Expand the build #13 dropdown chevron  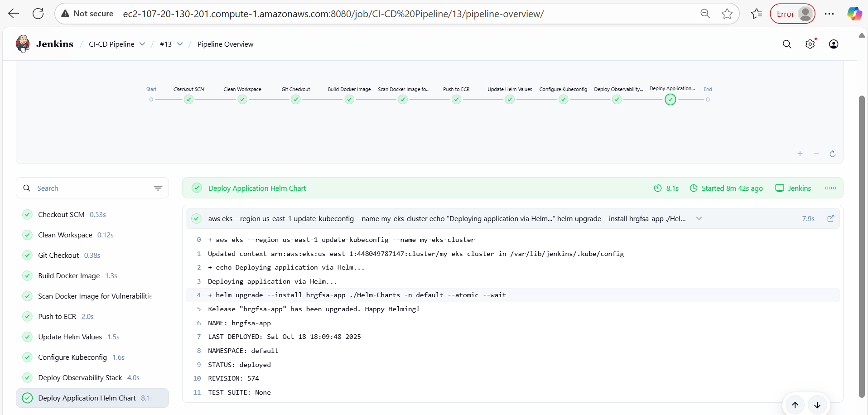tap(180, 44)
